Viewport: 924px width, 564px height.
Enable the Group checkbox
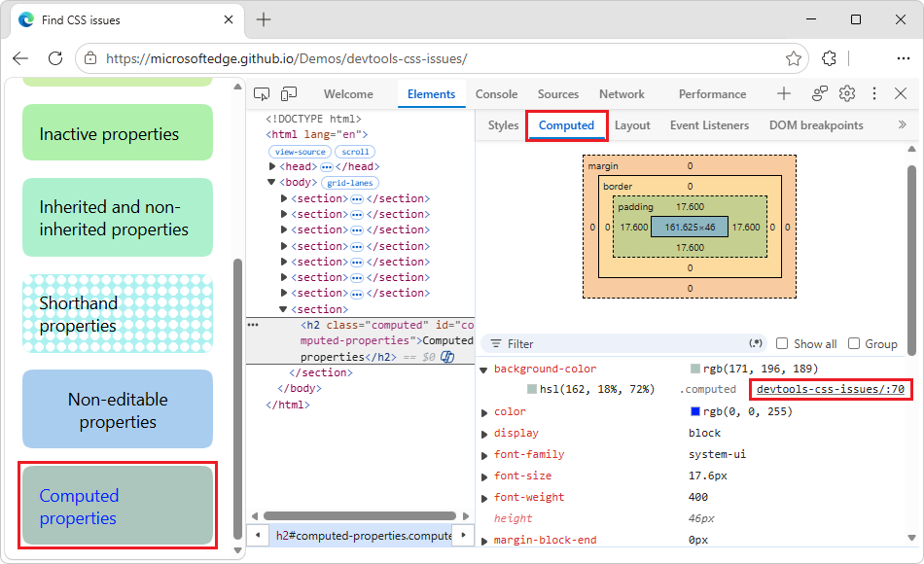[x=853, y=343]
